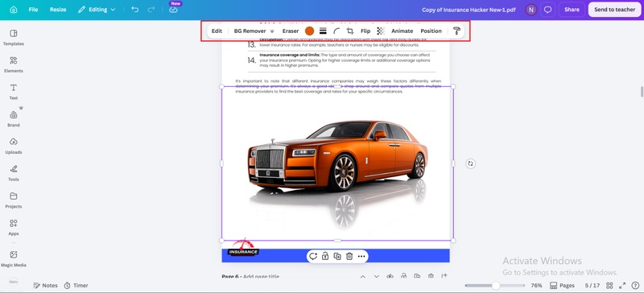Open the File menu
644x293 pixels.
pos(33,10)
